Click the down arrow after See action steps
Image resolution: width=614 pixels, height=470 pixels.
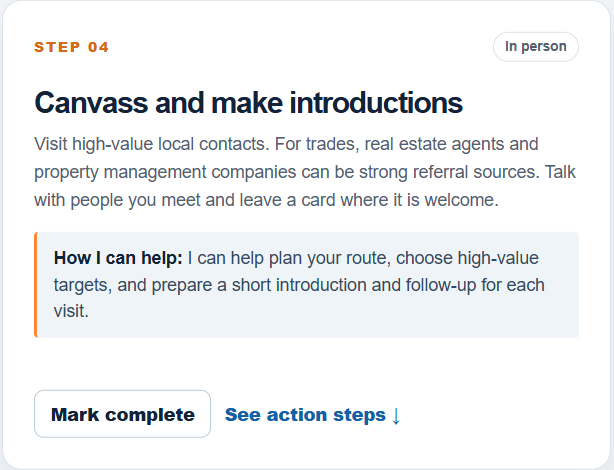point(395,416)
